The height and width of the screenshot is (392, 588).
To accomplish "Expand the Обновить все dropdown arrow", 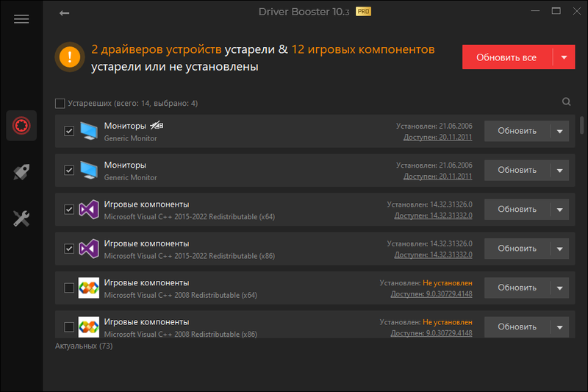I will (564, 57).
